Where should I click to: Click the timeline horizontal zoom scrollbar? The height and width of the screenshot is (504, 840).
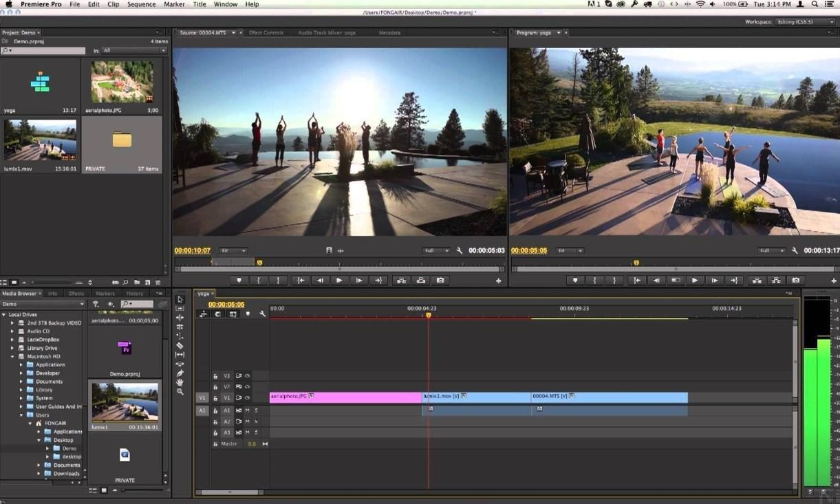click(x=230, y=492)
